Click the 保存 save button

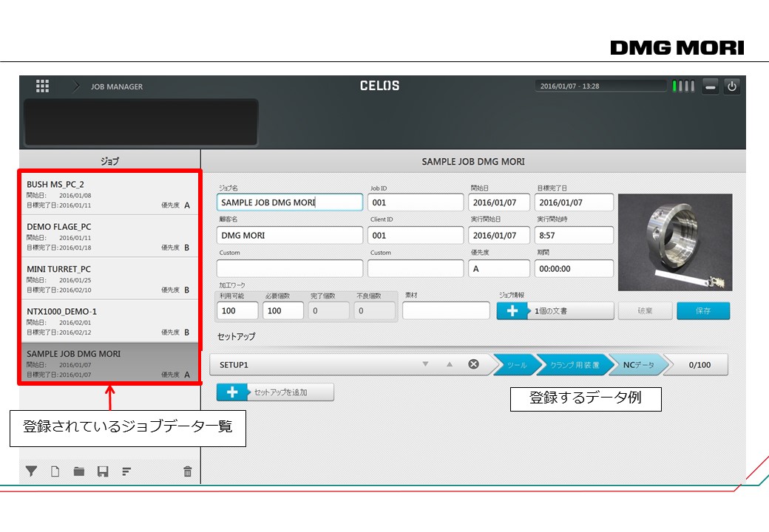click(x=703, y=310)
